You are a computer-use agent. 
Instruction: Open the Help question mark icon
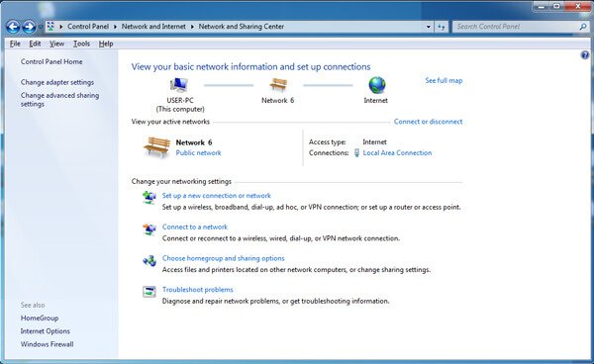(x=584, y=55)
